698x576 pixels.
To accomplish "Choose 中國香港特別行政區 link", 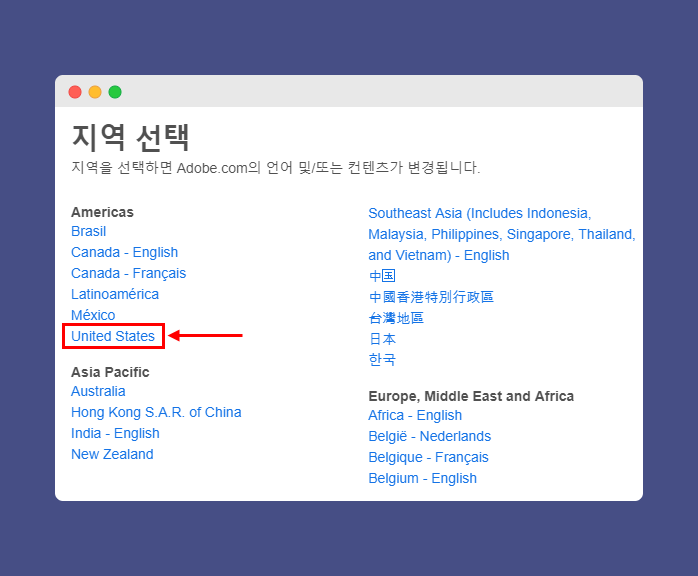I will [431, 297].
